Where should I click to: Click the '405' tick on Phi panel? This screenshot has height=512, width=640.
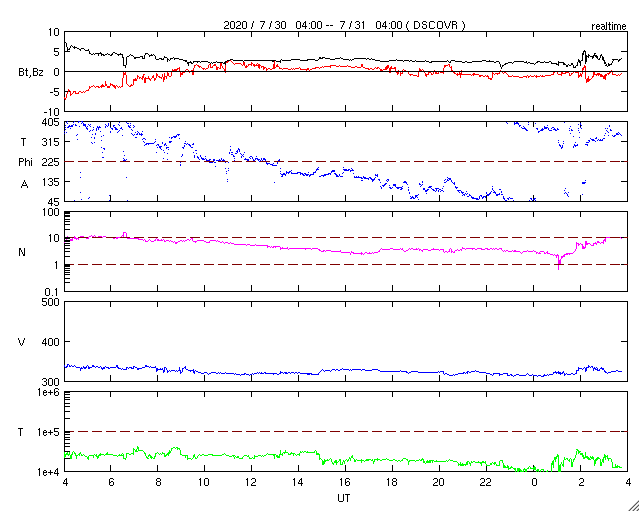click(x=51, y=122)
